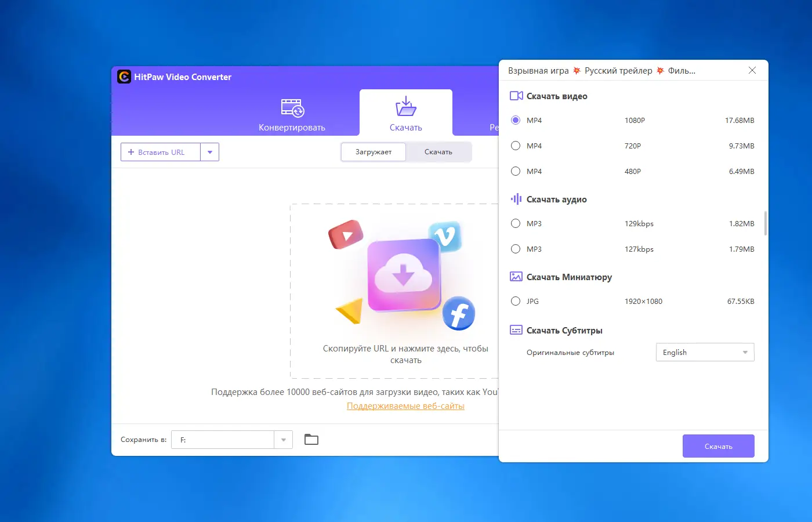Click the video camera icon beside Скачать видео
This screenshot has width=812, height=522.
coord(516,96)
